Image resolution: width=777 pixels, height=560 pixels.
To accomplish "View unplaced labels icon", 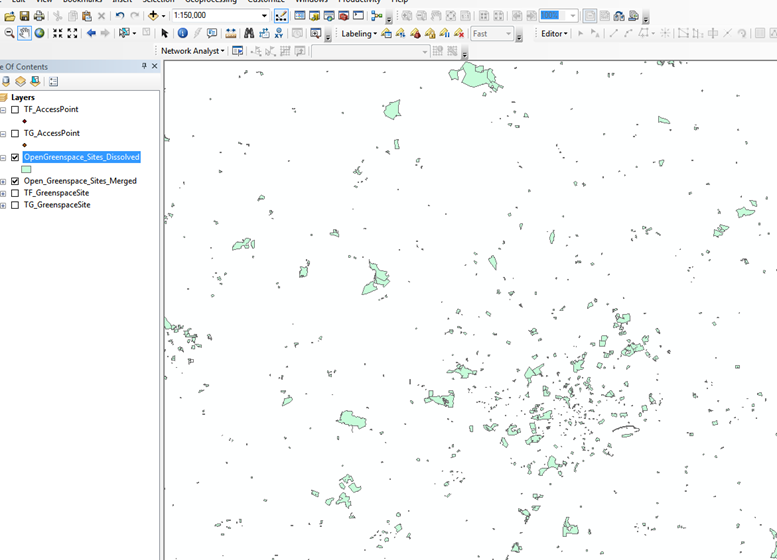I will pos(459,33).
